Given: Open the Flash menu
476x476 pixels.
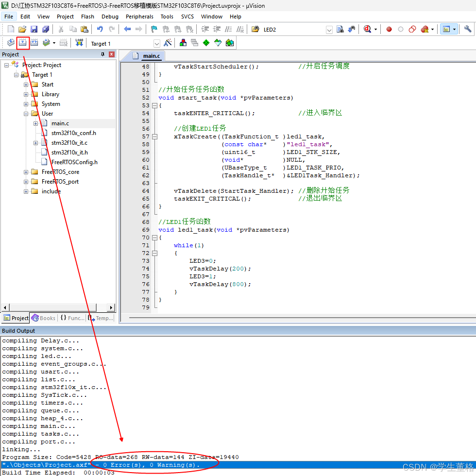Looking at the screenshot, I should tap(87, 17).
